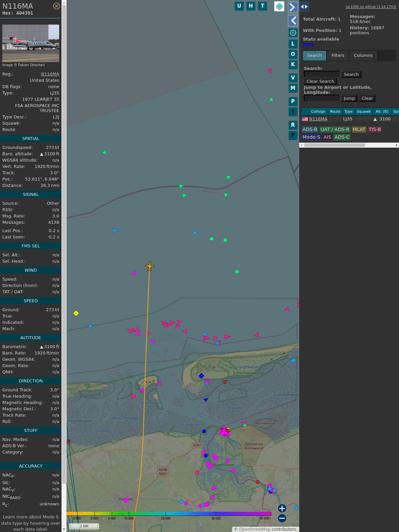Sort table by Route column

tap(335, 112)
